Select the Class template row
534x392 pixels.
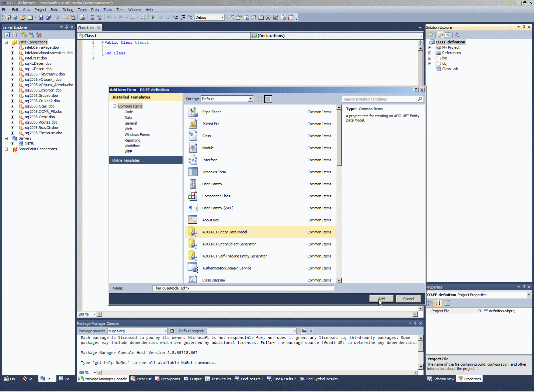tap(261, 136)
